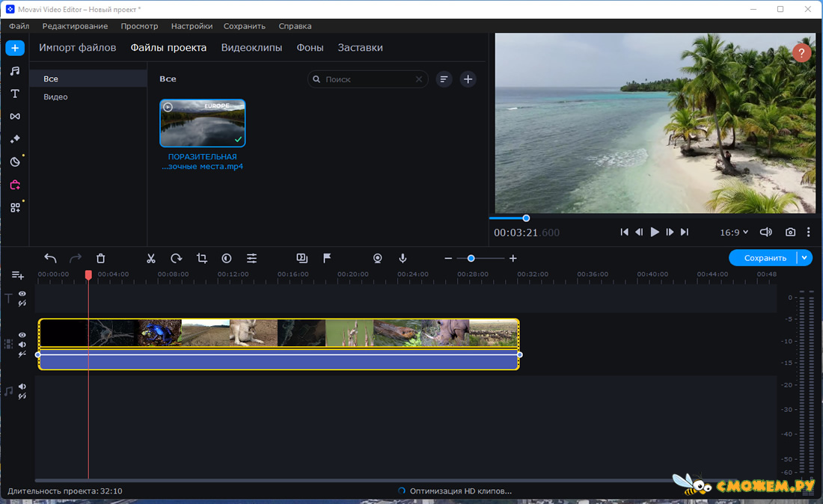Viewport: 823px width, 504px height.
Task: Open the Stickers sidebar section
Action: 15,162
